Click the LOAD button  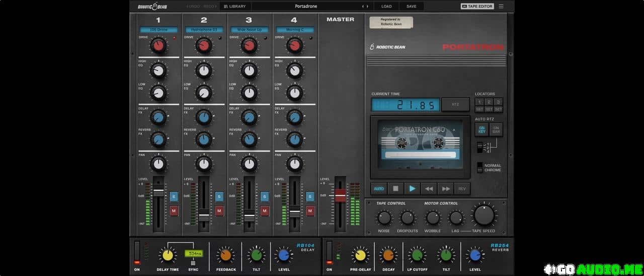click(386, 7)
